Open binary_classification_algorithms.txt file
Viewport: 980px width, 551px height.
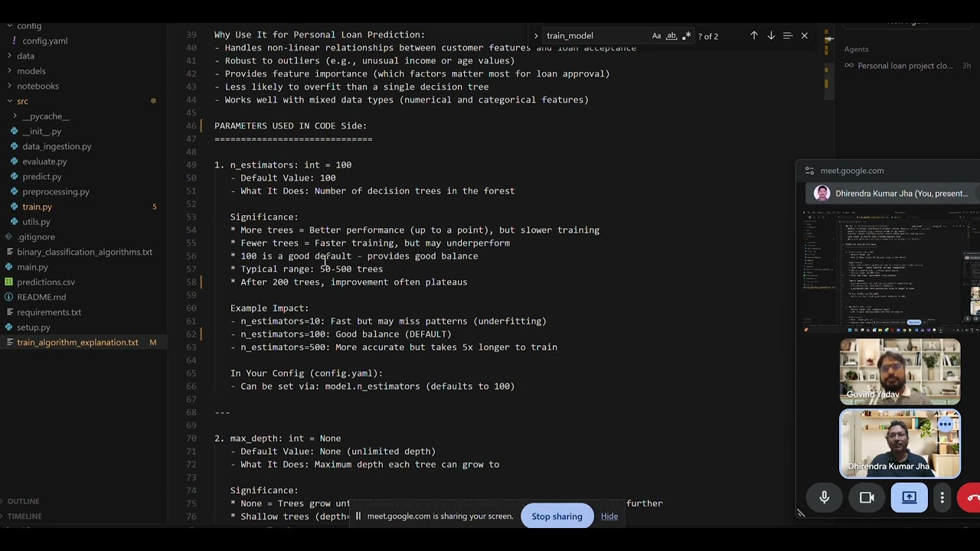pos(83,252)
